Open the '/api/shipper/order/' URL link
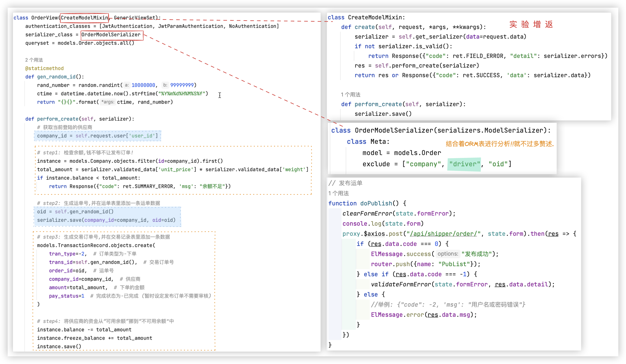Viewport: 626px width, 364px height. [x=443, y=234]
